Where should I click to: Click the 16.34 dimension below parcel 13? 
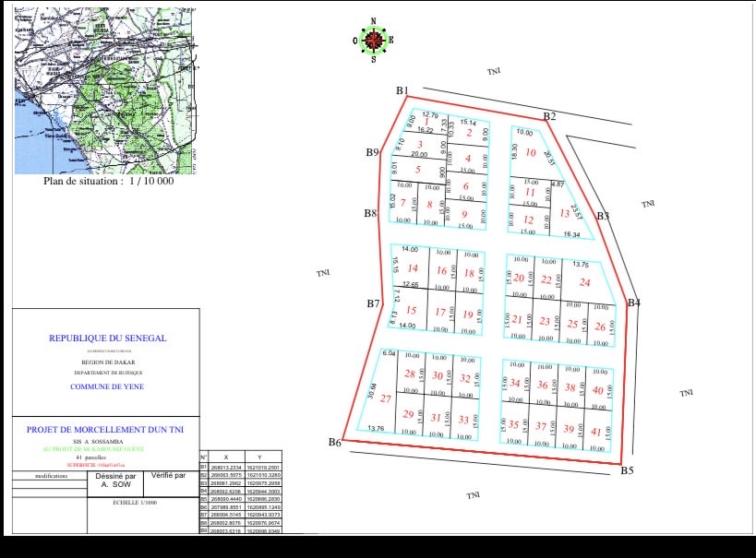pos(571,234)
